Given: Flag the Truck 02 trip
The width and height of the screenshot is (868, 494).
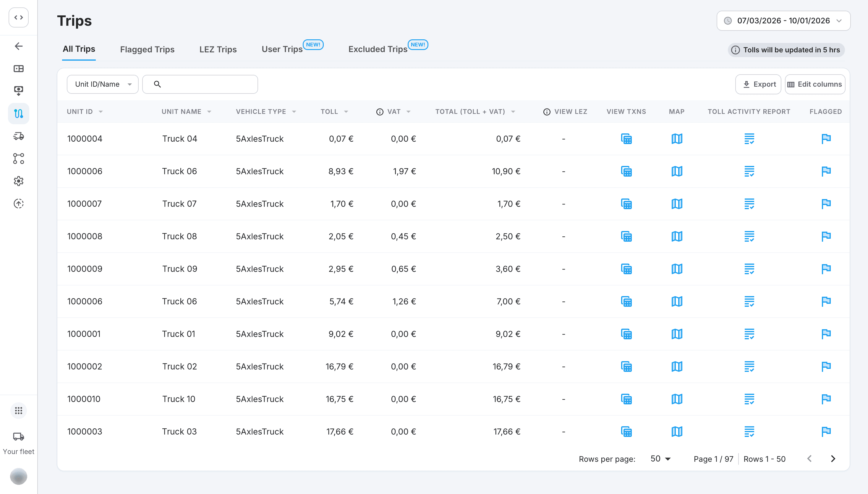Looking at the screenshot, I should (x=826, y=367).
